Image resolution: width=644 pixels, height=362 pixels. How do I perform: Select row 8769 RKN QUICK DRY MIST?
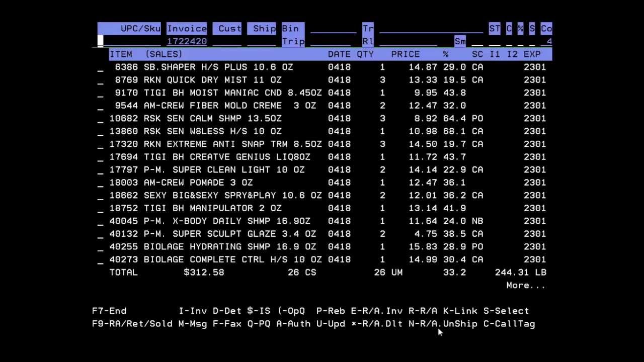point(321,80)
